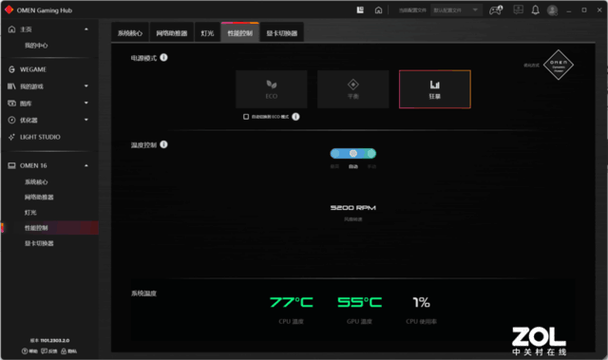Enable the auto-switch ECO mode checkbox
The width and height of the screenshot is (608, 360).
(246, 117)
